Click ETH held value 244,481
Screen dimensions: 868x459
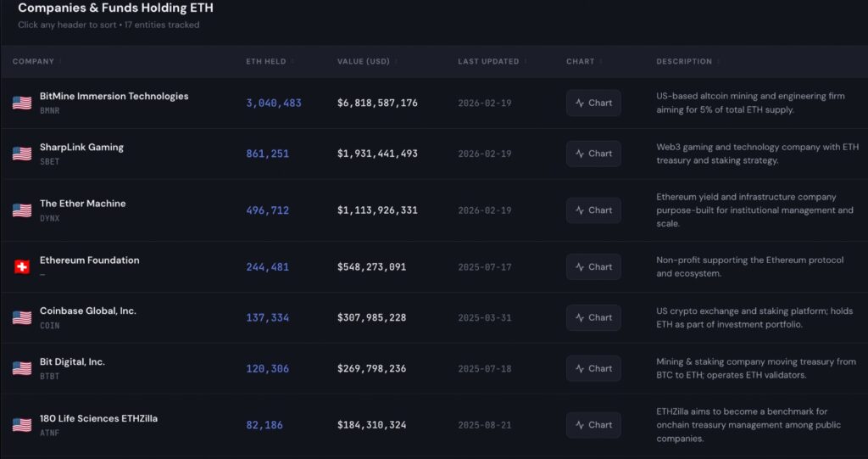[x=267, y=266]
